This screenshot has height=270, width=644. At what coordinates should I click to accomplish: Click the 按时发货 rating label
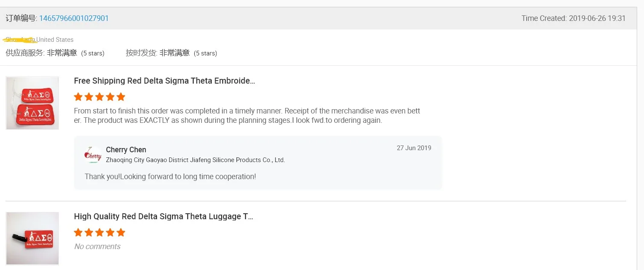(x=142, y=53)
